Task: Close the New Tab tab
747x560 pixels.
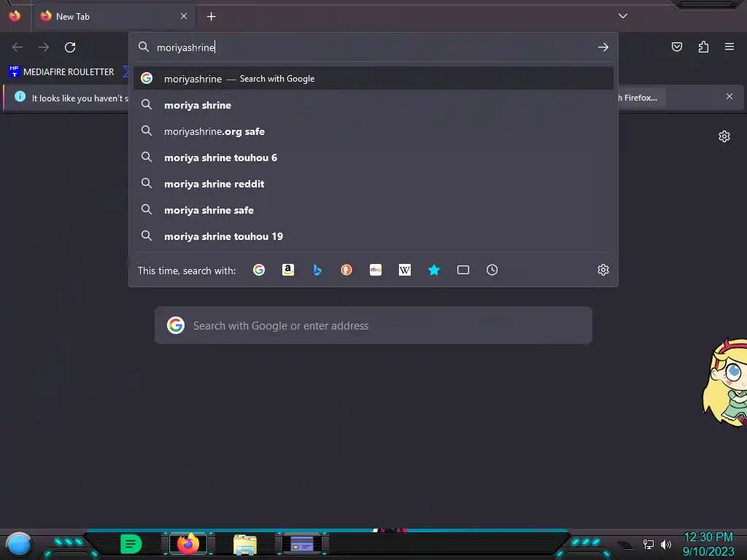Action: tap(184, 16)
